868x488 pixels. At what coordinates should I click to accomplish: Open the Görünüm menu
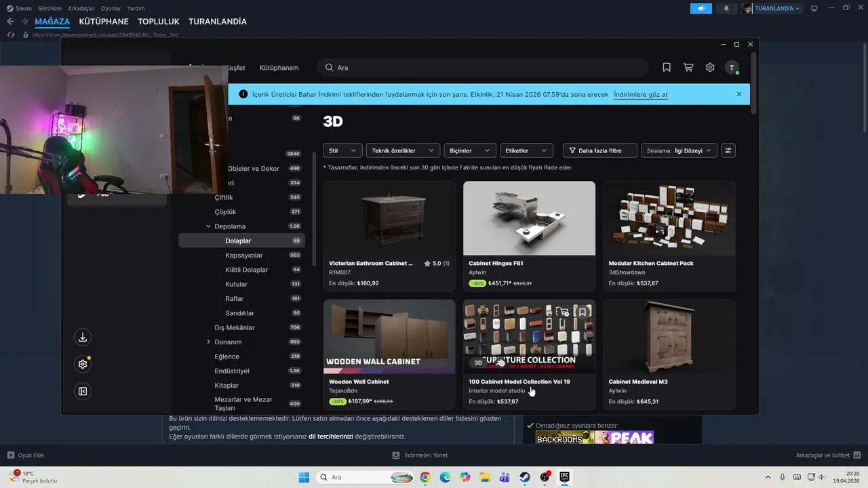click(50, 8)
